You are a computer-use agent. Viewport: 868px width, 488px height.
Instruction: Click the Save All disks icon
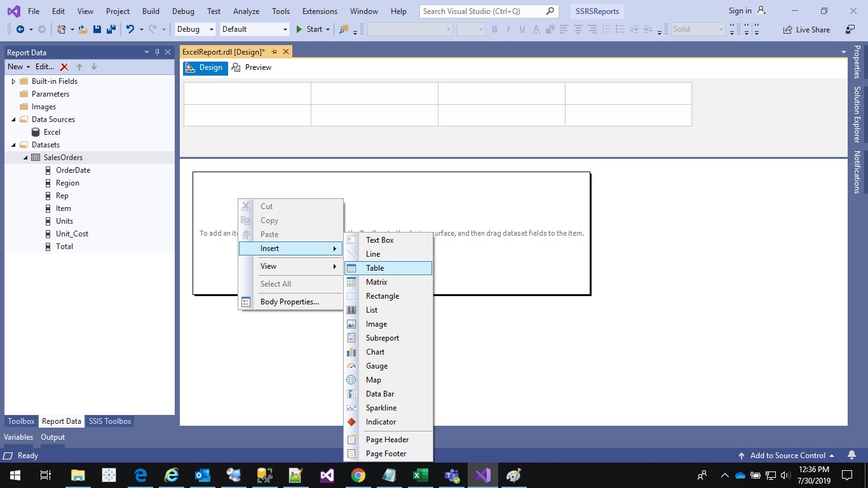pos(111,29)
